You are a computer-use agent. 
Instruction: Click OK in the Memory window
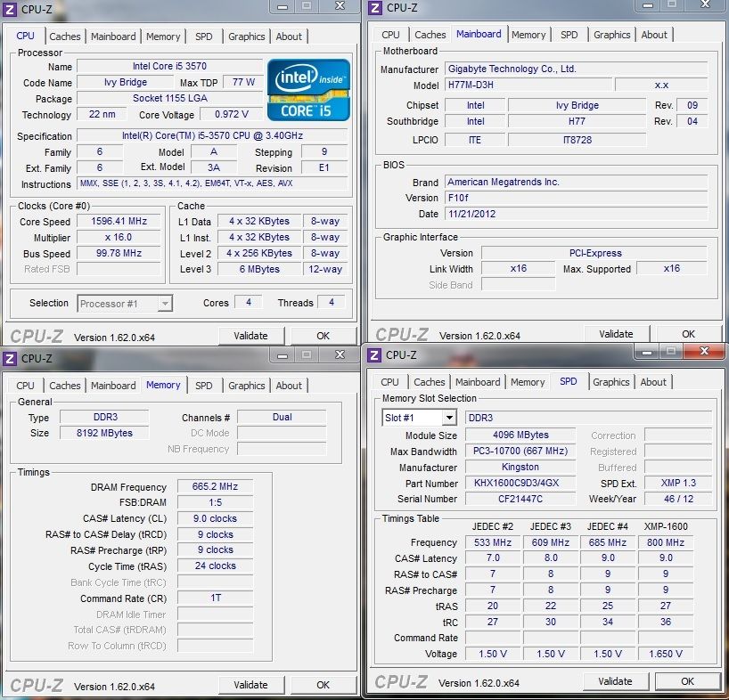324,685
